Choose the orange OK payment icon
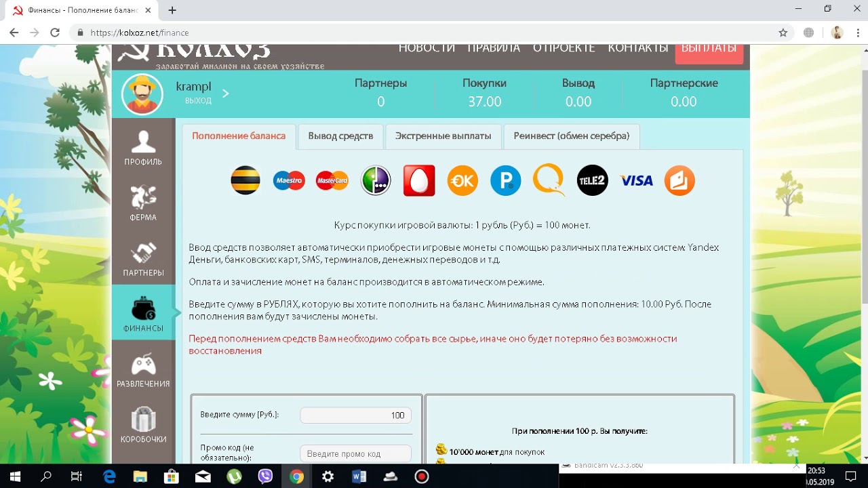 pyautogui.click(x=462, y=180)
